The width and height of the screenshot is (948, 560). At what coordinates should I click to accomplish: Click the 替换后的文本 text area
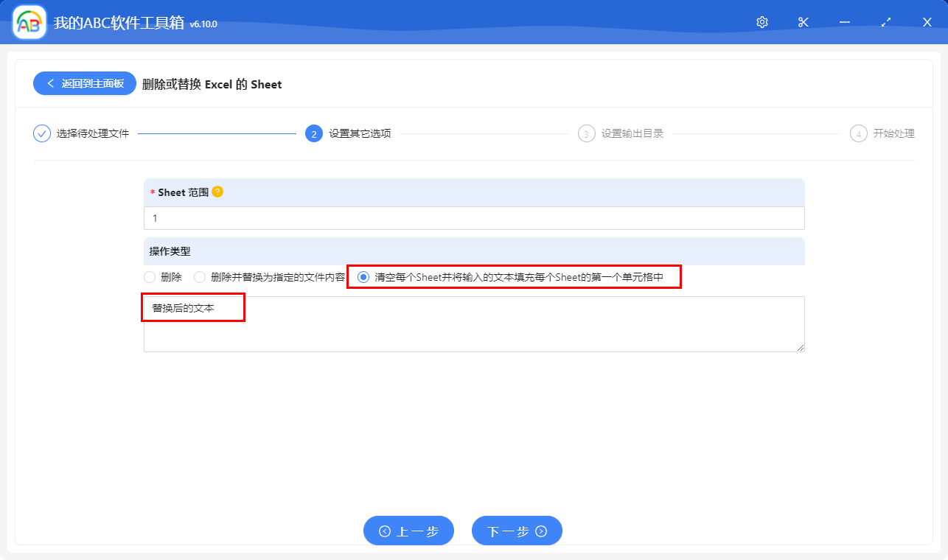[474, 323]
